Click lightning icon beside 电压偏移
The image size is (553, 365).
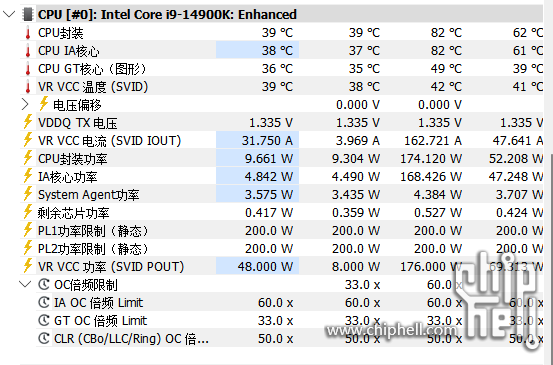coord(43,104)
